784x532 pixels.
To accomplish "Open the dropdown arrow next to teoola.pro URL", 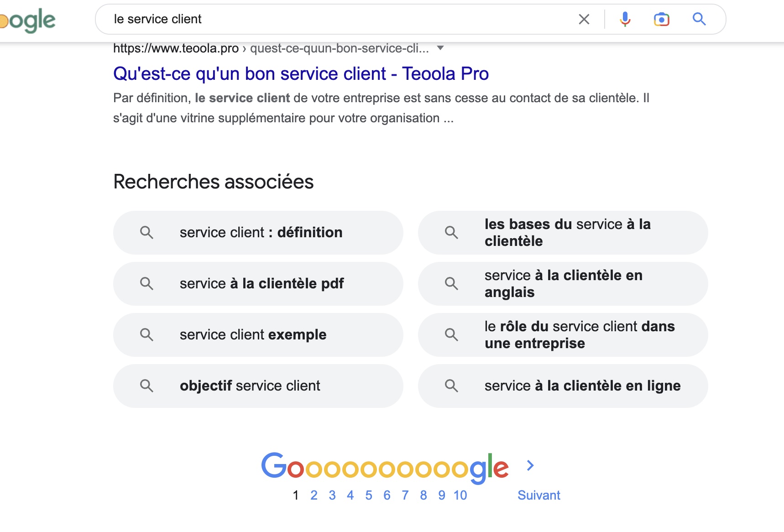I will pos(440,48).
